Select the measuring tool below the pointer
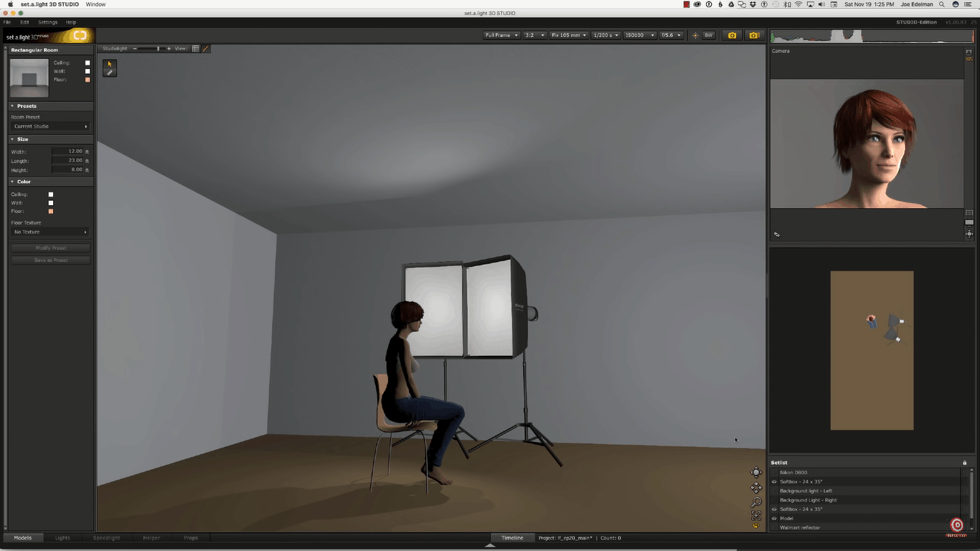Screen dimensions: 980x551 110,72
